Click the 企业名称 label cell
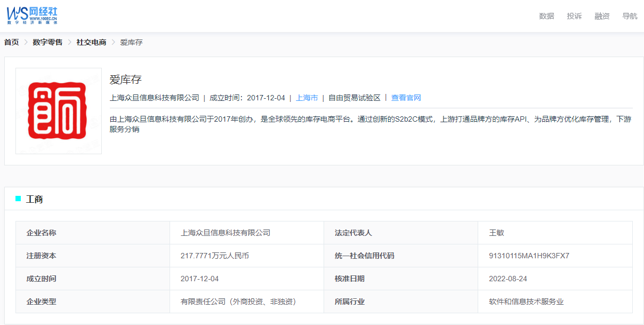 click(93, 233)
